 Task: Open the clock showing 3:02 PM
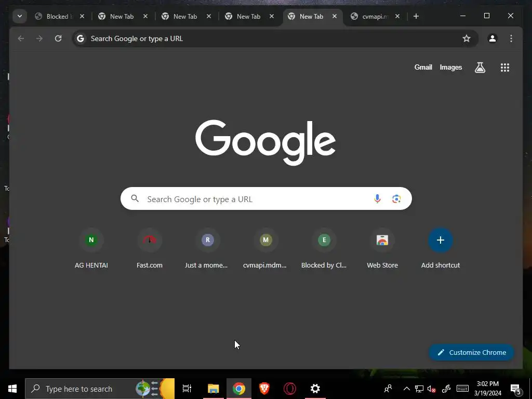[x=487, y=389]
